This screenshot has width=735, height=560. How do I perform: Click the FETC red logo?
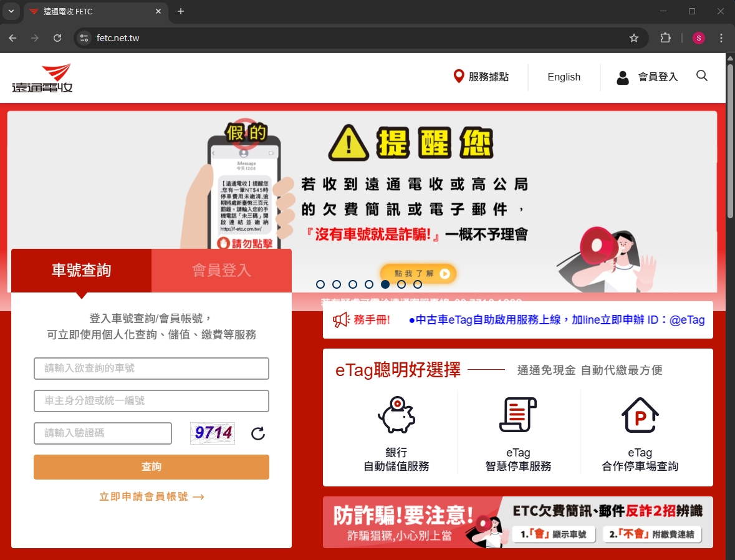coord(42,78)
